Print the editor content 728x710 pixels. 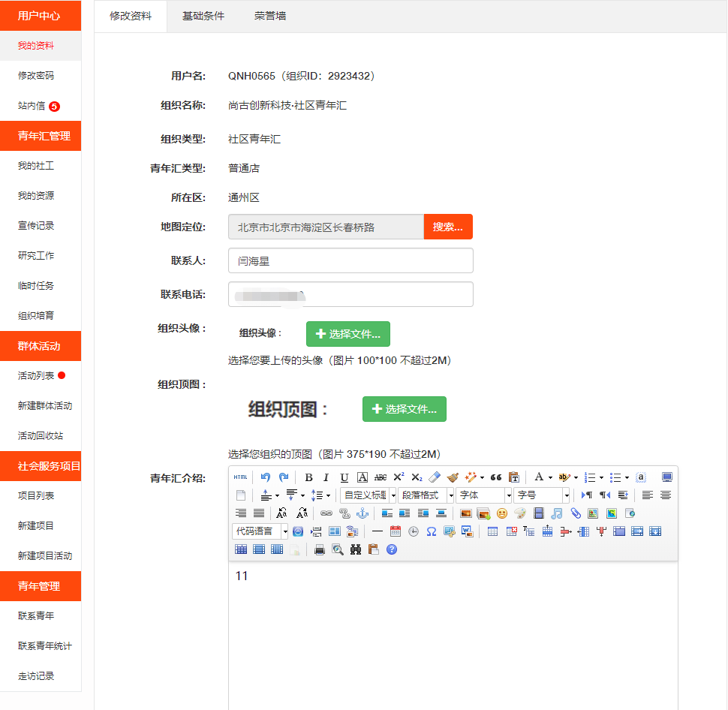(x=320, y=550)
